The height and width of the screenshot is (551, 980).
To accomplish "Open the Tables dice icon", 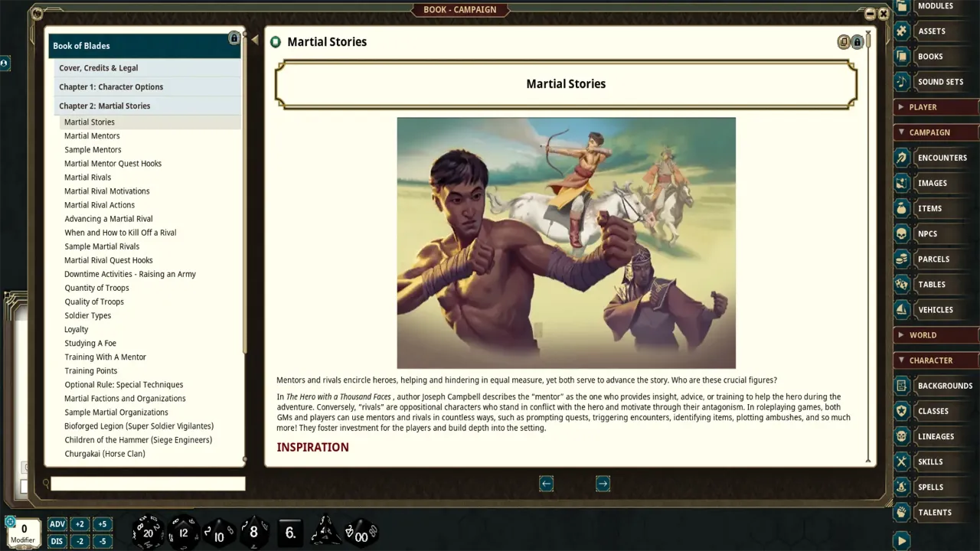I will coord(902,284).
